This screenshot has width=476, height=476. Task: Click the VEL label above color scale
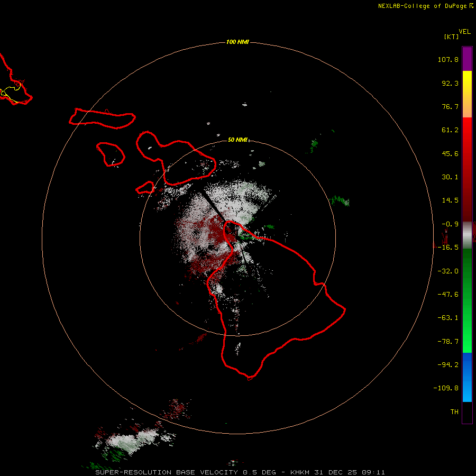[x=464, y=32]
